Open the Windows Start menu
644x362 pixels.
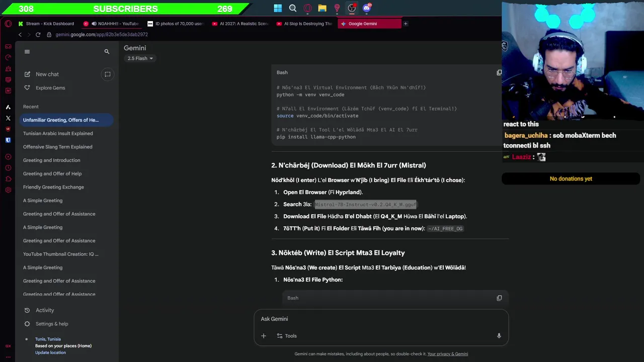click(x=278, y=8)
